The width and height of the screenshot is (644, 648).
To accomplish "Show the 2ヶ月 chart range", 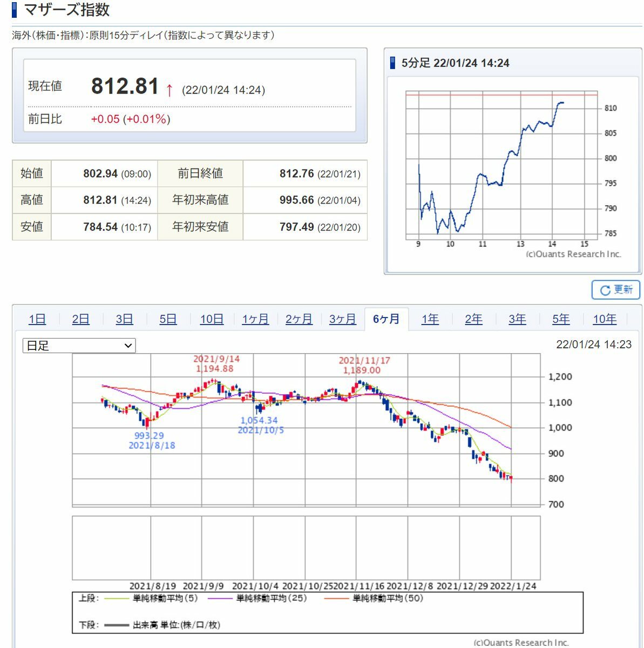I will [299, 319].
